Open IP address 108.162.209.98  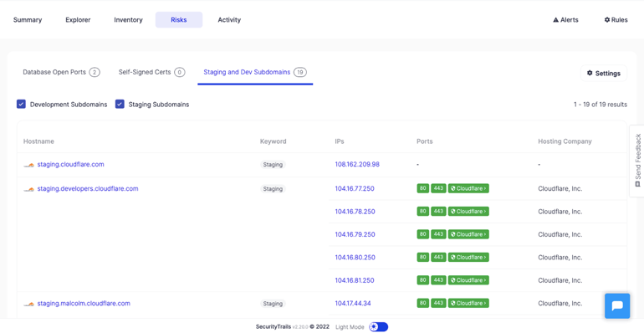click(357, 164)
